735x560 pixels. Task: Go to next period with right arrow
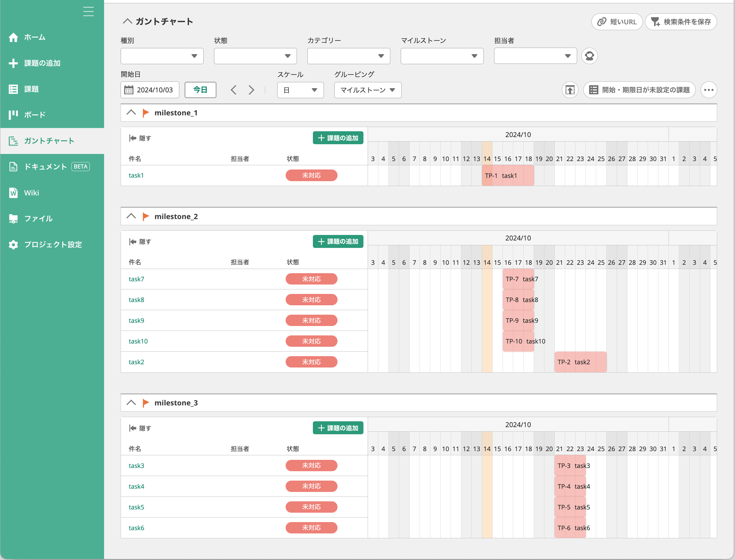click(252, 90)
